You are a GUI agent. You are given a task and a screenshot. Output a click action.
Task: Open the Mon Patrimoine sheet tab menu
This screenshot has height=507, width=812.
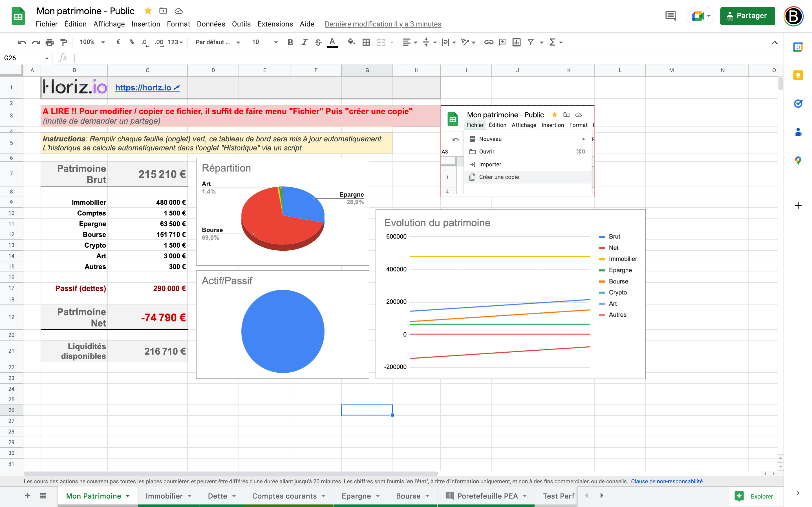coord(127,496)
